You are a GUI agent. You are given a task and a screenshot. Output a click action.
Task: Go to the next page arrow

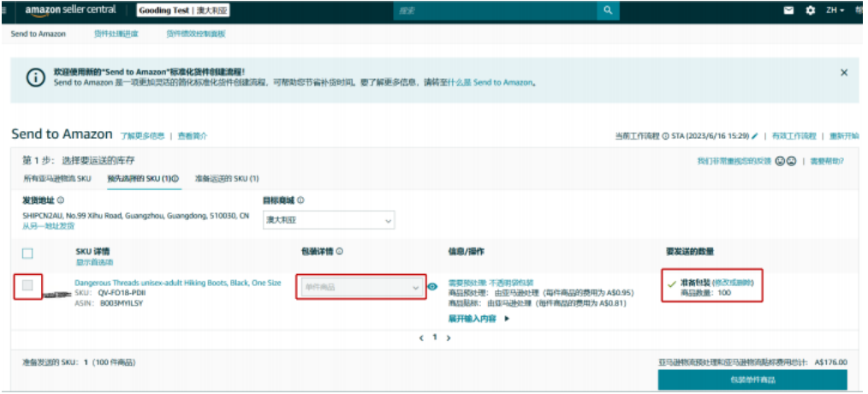tap(449, 337)
